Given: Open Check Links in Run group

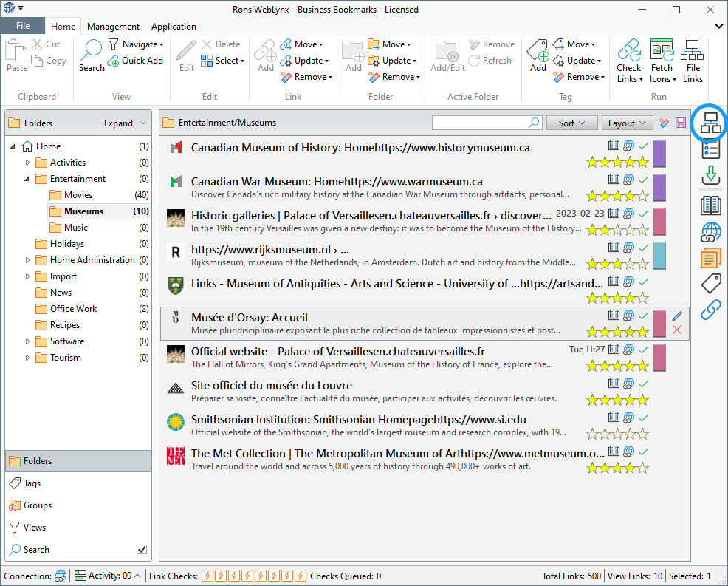Looking at the screenshot, I should (629, 61).
